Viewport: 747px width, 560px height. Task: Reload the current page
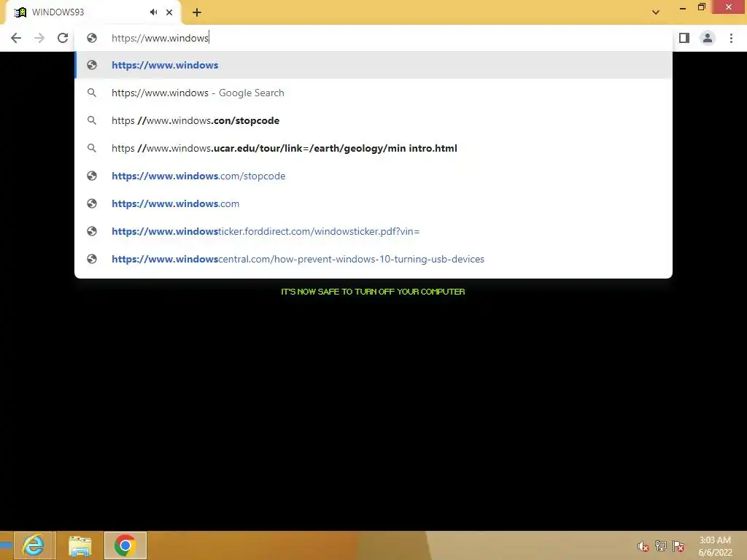63,38
